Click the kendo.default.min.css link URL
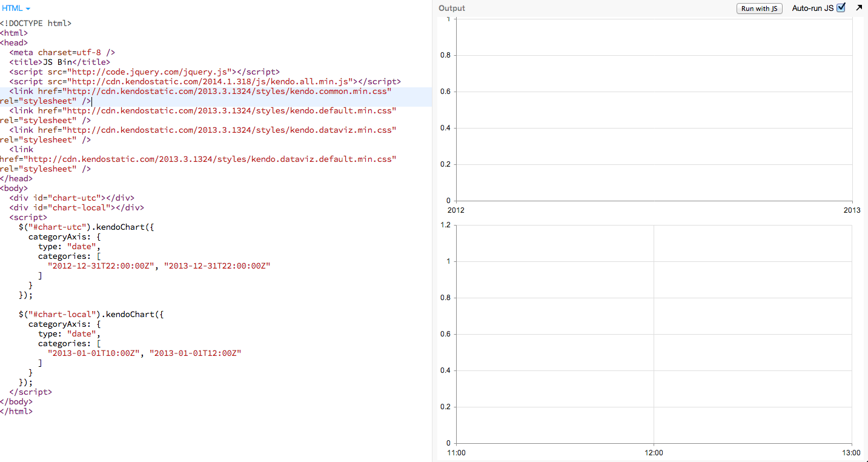The width and height of the screenshot is (868, 462). coord(229,110)
